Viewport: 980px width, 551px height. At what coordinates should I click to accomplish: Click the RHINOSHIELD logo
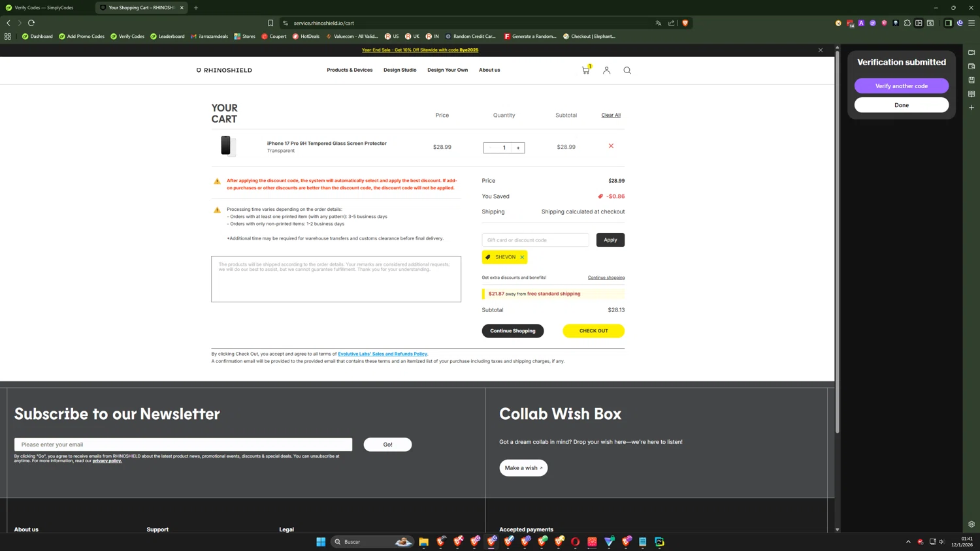coord(224,70)
